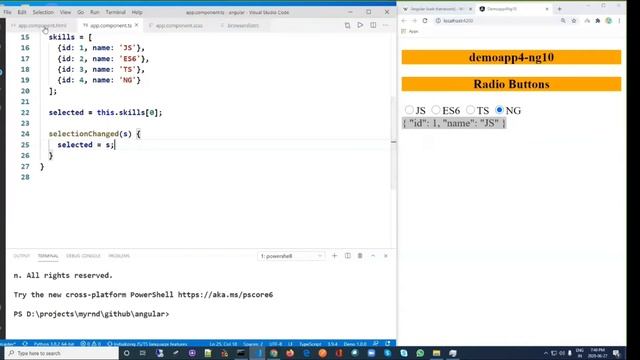Select the ES6 radio button

pyautogui.click(x=436, y=110)
